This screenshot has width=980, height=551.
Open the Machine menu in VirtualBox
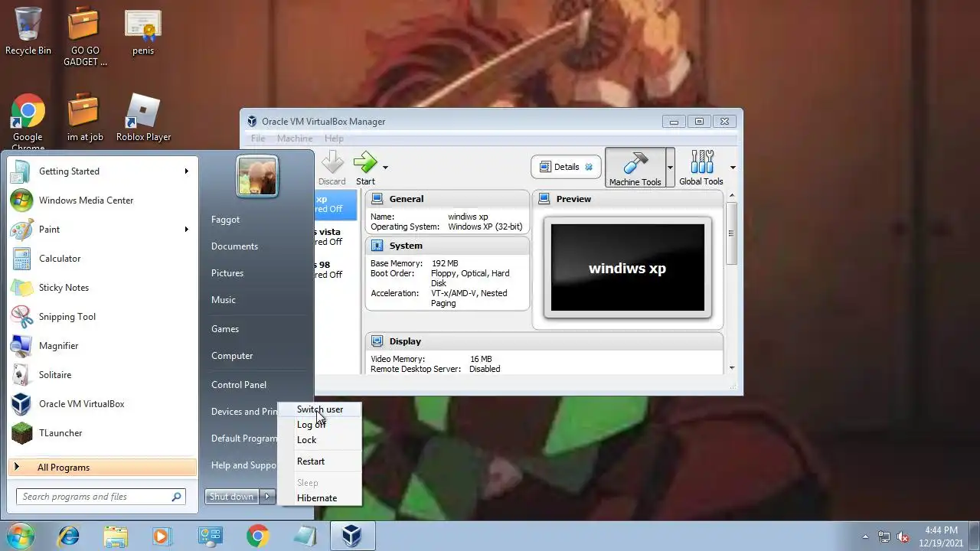pos(295,139)
